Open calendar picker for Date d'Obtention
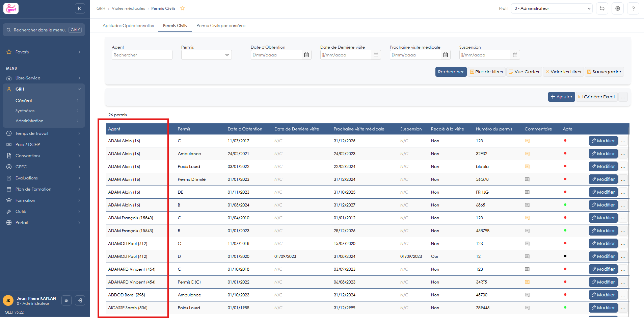This screenshot has width=644, height=318. coord(306,55)
